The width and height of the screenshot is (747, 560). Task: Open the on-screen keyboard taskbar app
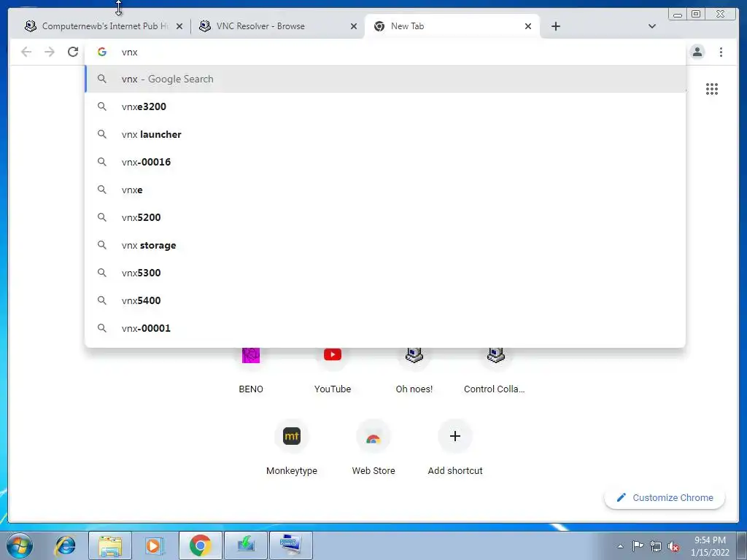(290, 545)
